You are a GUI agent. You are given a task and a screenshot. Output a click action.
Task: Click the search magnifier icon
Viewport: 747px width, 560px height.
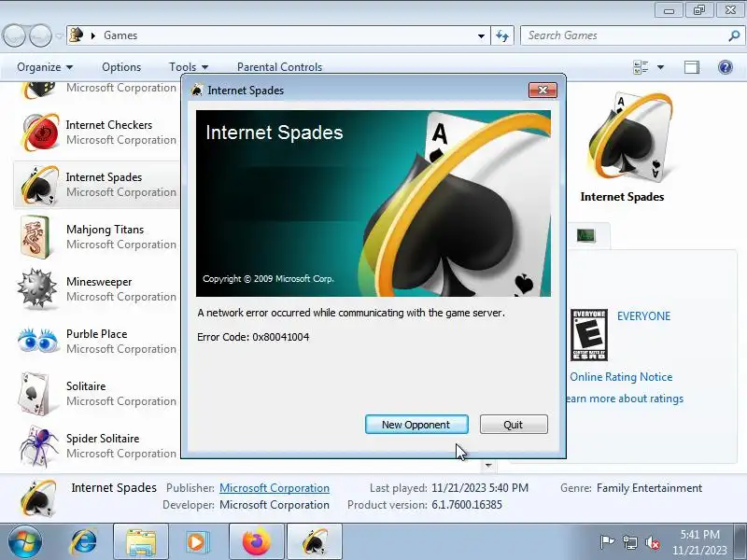pos(734,35)
